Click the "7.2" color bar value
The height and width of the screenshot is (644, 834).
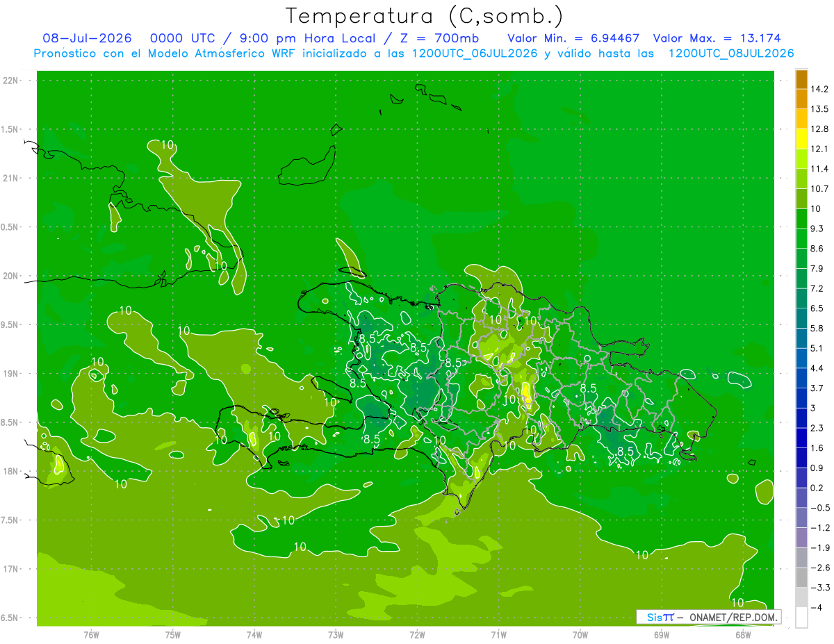[x=818, y=288]
